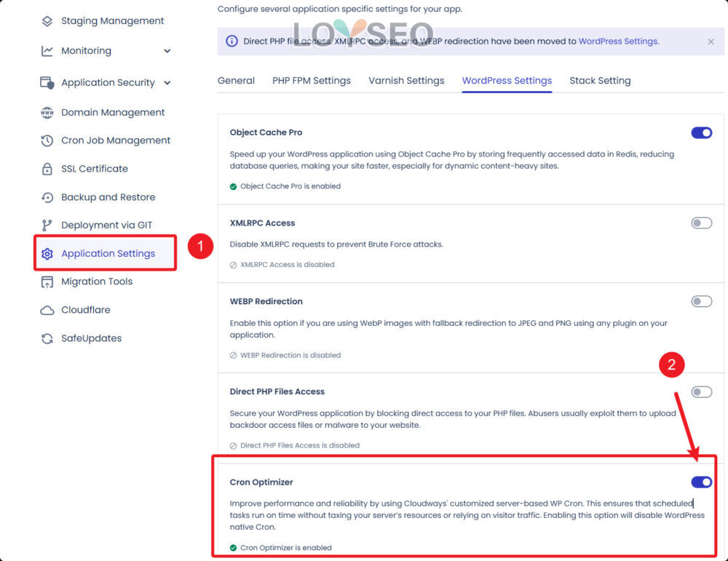Enable the Direct PHP Files Access toggle
This screenshot has width=728, height=561.
(702, 392)
